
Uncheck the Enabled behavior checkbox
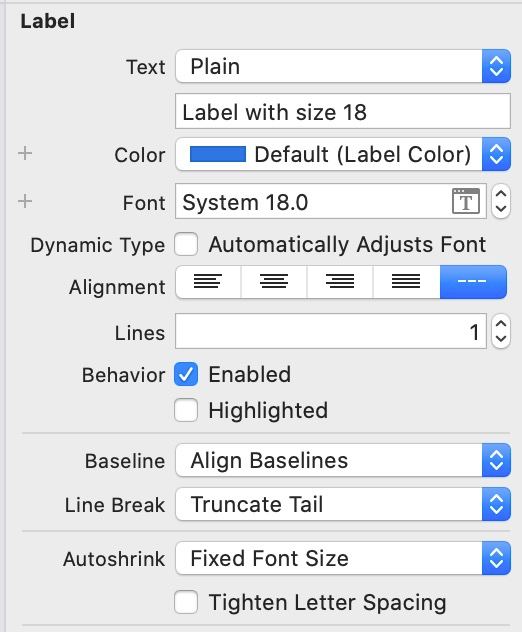coord(186,374)
